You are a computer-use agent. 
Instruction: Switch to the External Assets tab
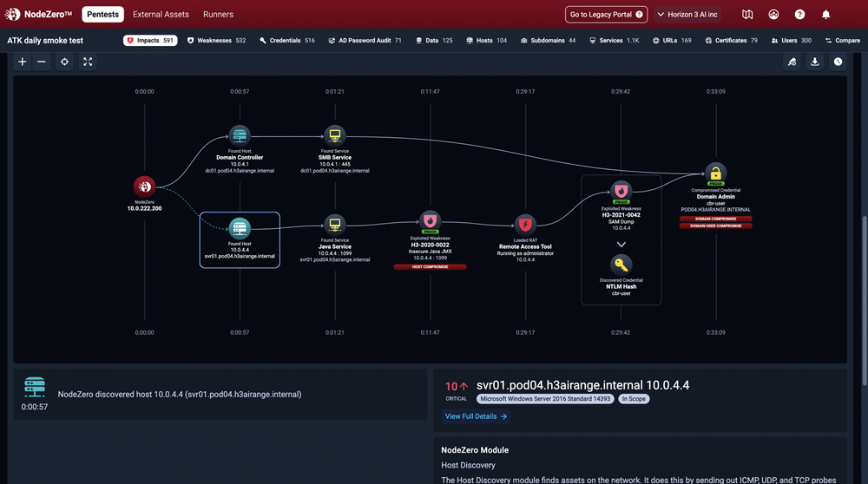point(161,15)
